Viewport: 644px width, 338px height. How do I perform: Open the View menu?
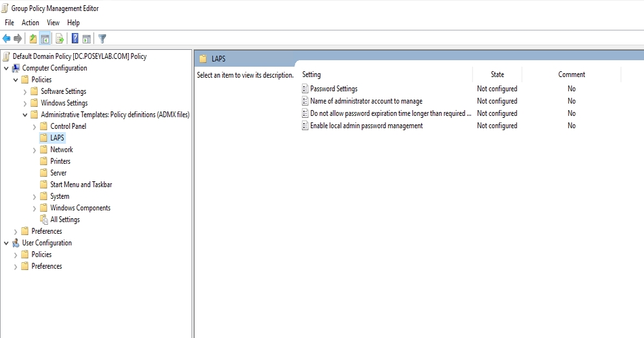(53, 23)
